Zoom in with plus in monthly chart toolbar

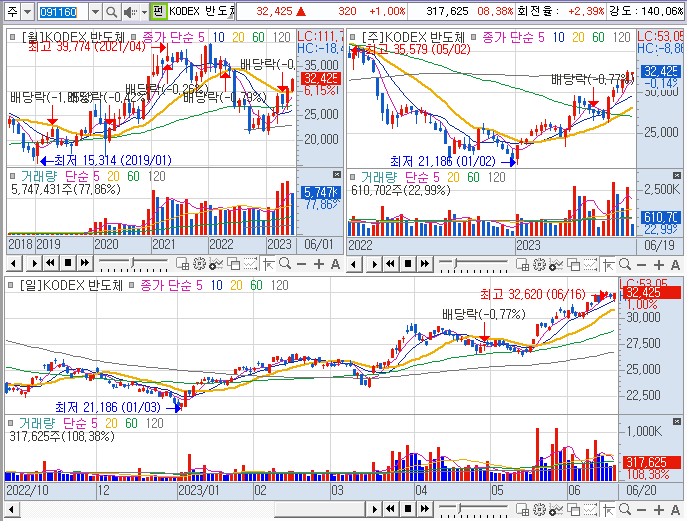tap(319, 264)
